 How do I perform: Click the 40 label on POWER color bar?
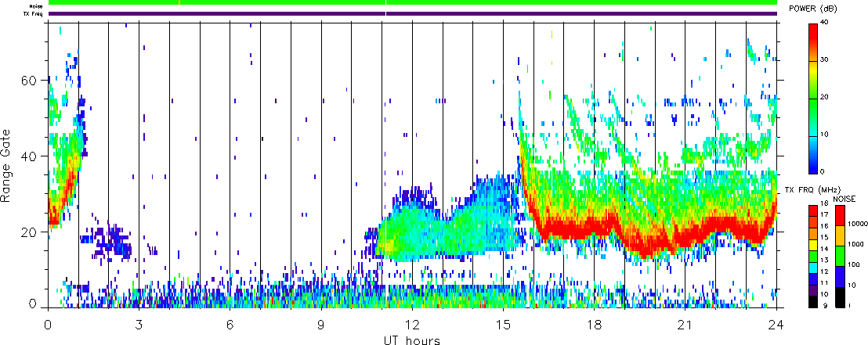point(826,23)
